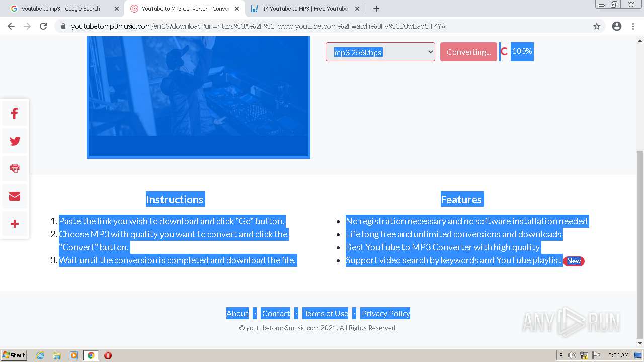Click the video thumbnail image
The height and width of the screenshot is (362, 644).
pos(198,97)
